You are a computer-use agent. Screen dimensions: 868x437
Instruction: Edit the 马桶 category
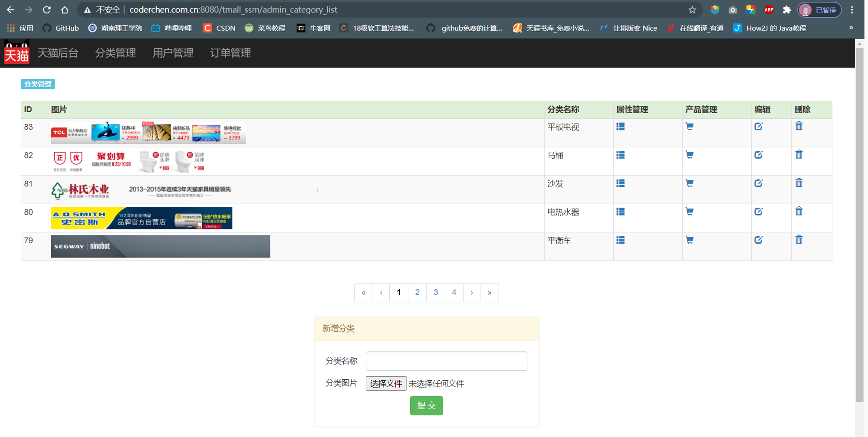(x=758, y=155)
